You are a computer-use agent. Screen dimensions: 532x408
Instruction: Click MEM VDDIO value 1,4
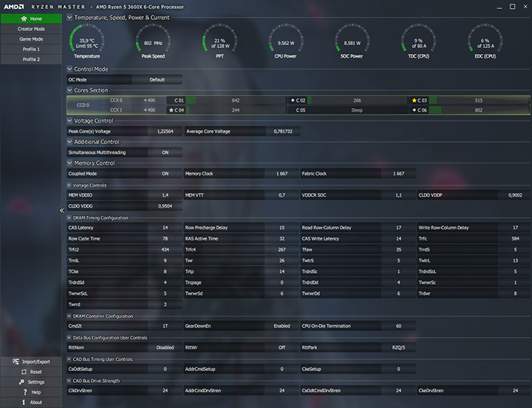166,195
